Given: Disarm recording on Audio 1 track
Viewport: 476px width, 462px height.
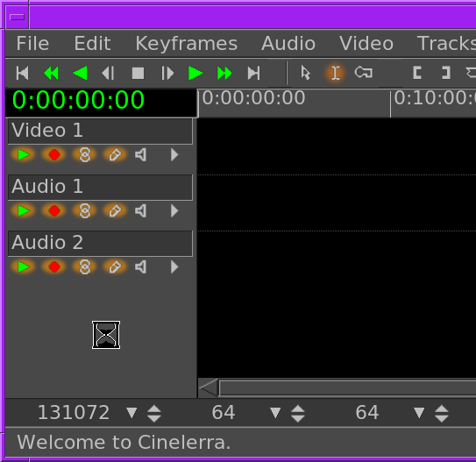Looking at the screenshot, I should tap(54, 210).
